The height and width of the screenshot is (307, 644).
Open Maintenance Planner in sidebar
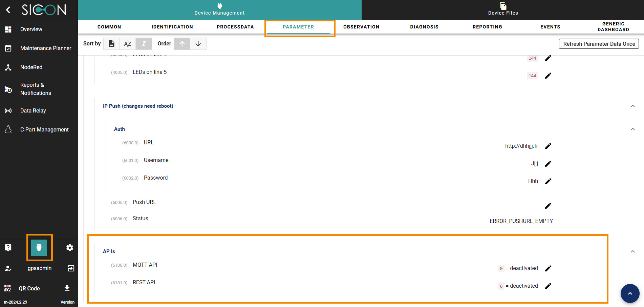45,48
